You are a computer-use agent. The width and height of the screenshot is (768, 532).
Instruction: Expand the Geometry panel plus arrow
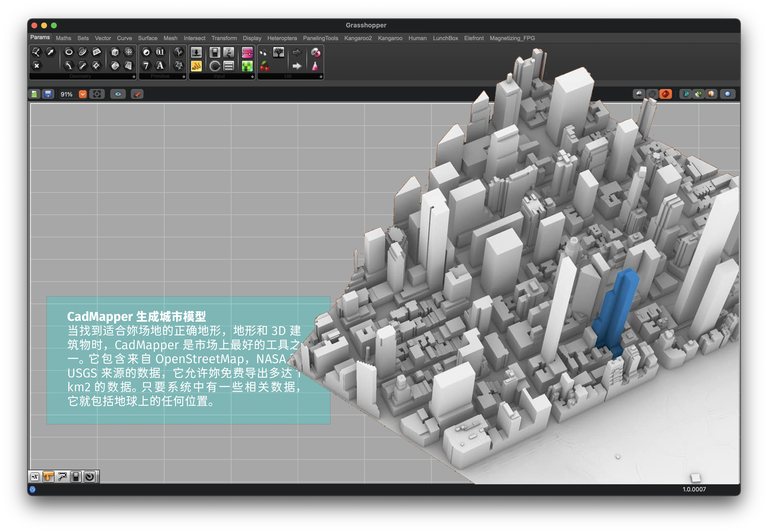(134, 77)
